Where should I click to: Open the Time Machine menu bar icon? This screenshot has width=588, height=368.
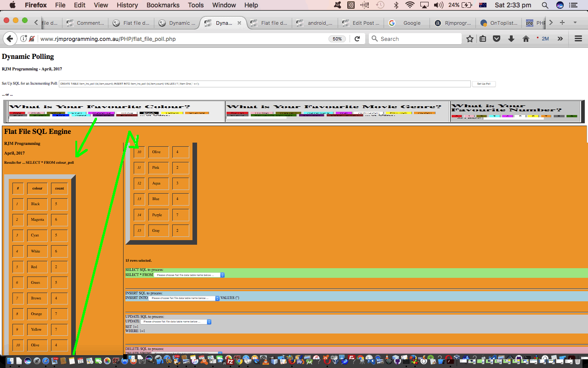tap(380, 5)
